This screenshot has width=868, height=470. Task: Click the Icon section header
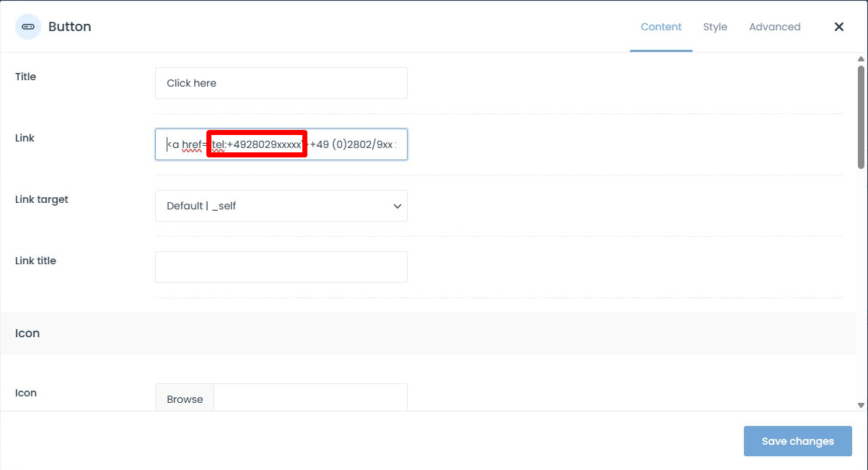coord(27,334)
